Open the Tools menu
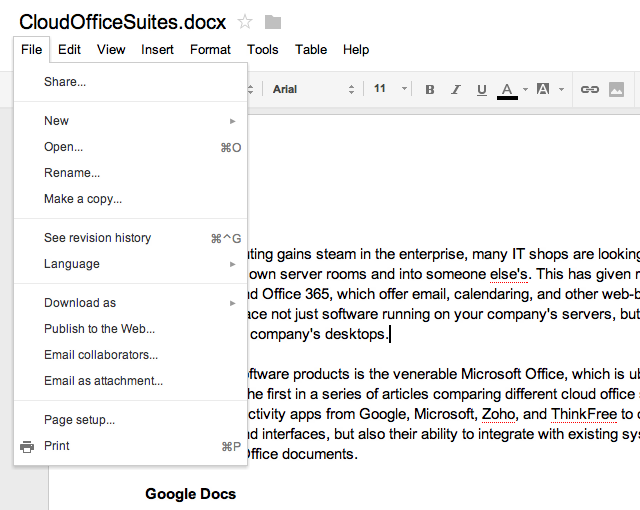 pyautogui.click(x=262, y=49)
